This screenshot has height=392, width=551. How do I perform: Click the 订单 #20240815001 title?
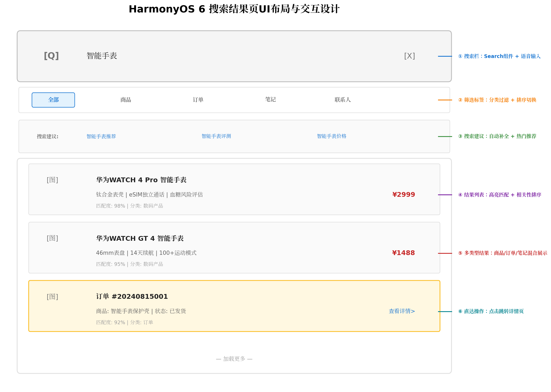pyautogui.click(x=132, y=296)
